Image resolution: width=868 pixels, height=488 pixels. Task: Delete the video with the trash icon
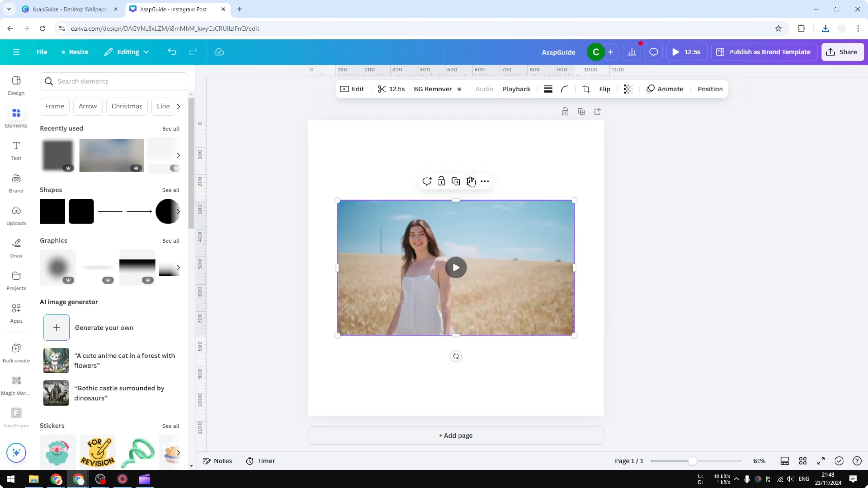click(471, 181)
